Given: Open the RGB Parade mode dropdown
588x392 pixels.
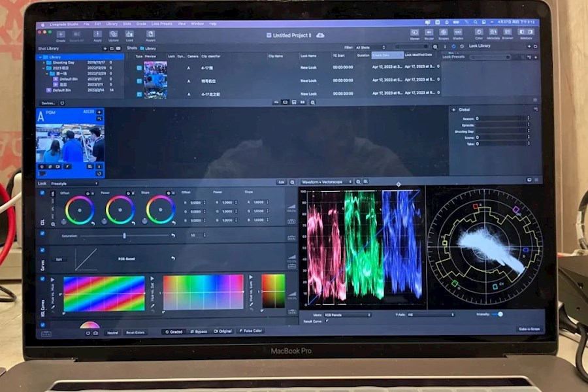Looking at the screenshot, I should (346, 314).
